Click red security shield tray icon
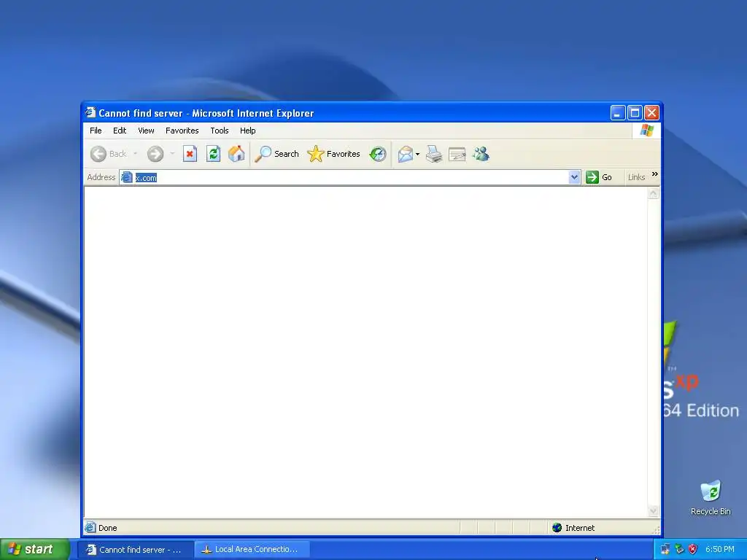 coord(693,549)
